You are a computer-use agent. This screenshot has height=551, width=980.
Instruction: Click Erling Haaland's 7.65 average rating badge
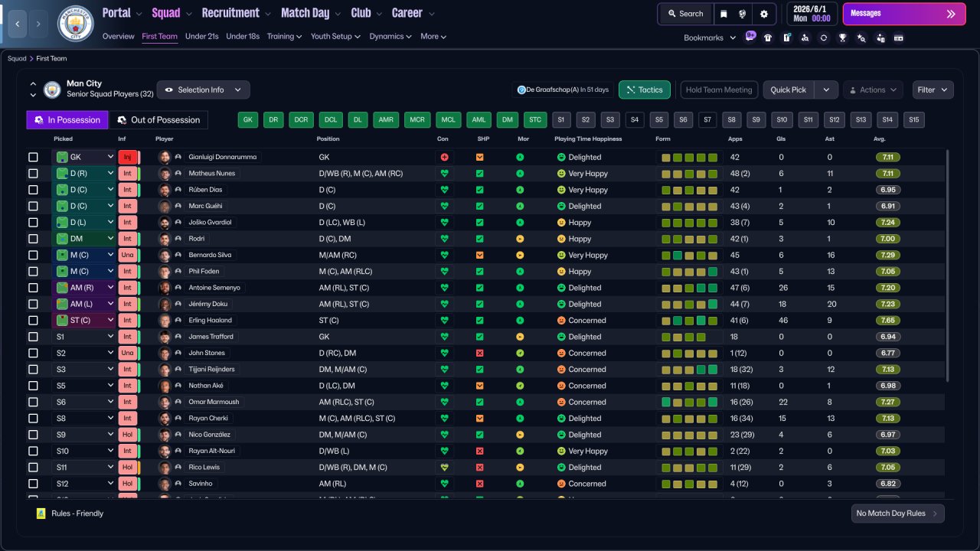(888, 321)
